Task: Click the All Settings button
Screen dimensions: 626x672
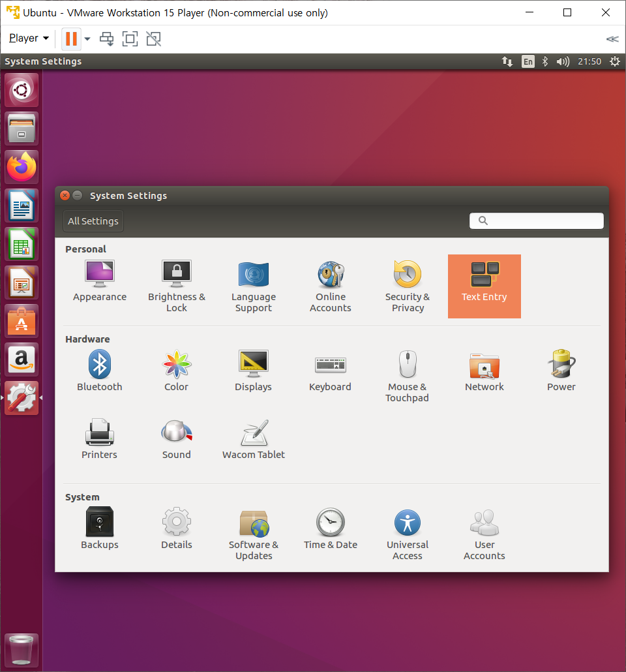Action: [x=93, y=221]
